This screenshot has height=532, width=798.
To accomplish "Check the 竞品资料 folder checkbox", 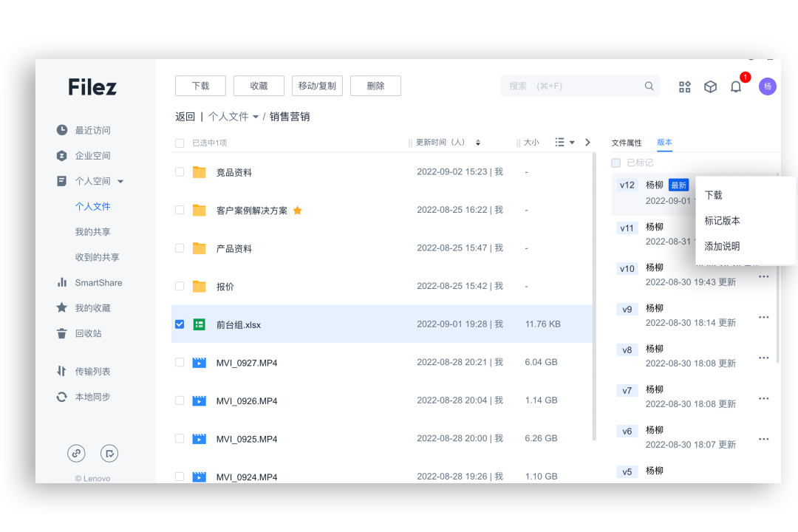I will (x=179, y=172).
